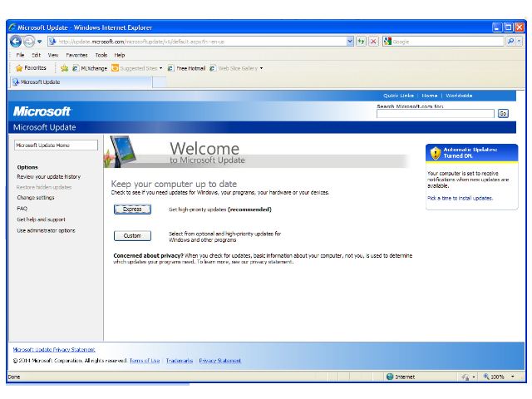Click the empty New Tab button
Image resolution: width=532 pixels, height=399 pixels.
click(159, 82)
